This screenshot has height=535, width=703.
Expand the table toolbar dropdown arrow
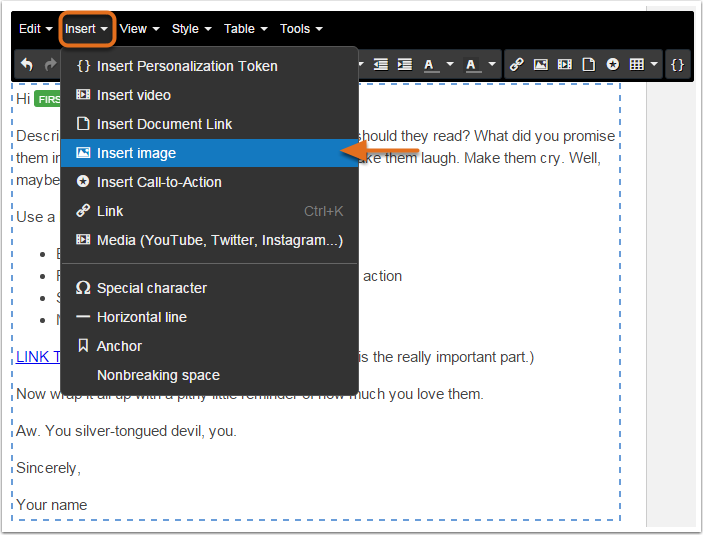pos(654,65)
